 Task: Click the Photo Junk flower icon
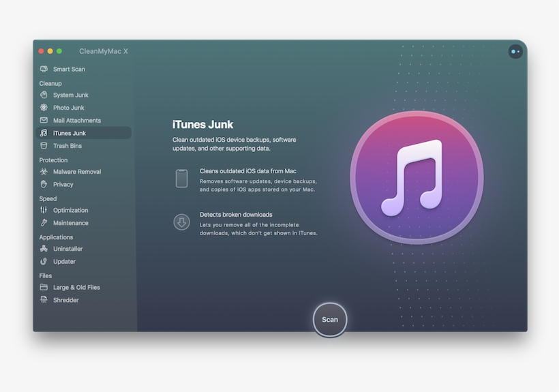[x=44, y=107]
